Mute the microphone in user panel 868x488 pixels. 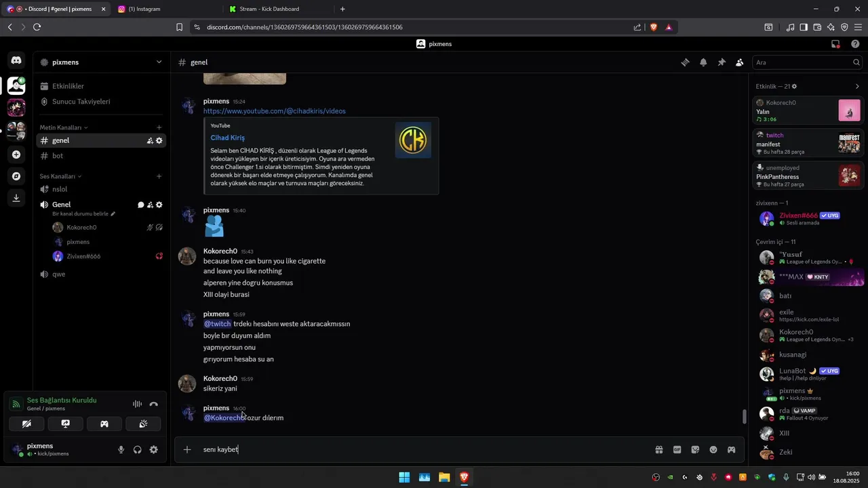(x=121, y=449)
